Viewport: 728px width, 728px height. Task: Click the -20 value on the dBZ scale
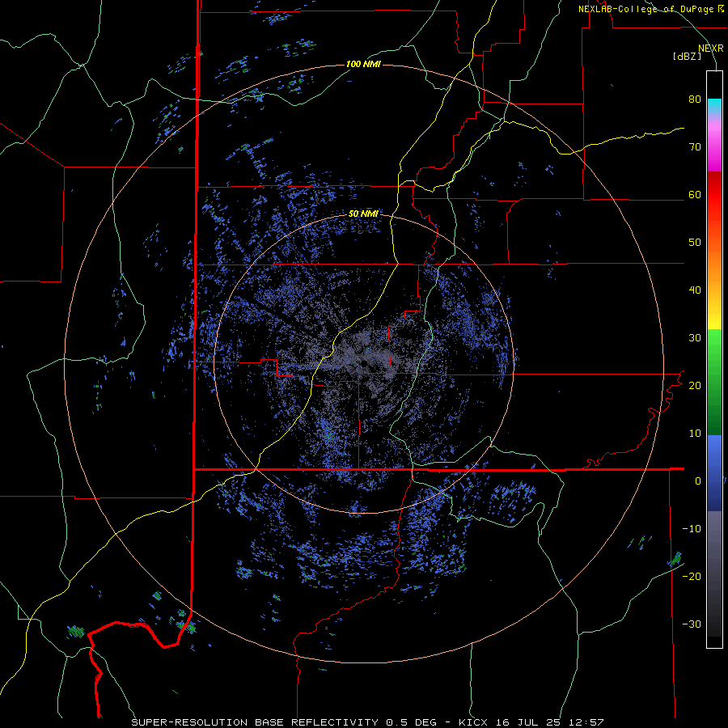(x=692, y=576)
